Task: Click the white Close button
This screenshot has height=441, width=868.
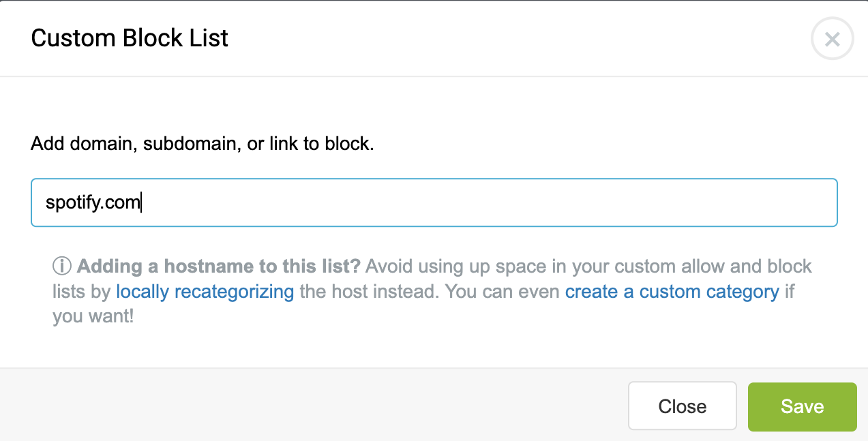Action: tap(682, 406)
